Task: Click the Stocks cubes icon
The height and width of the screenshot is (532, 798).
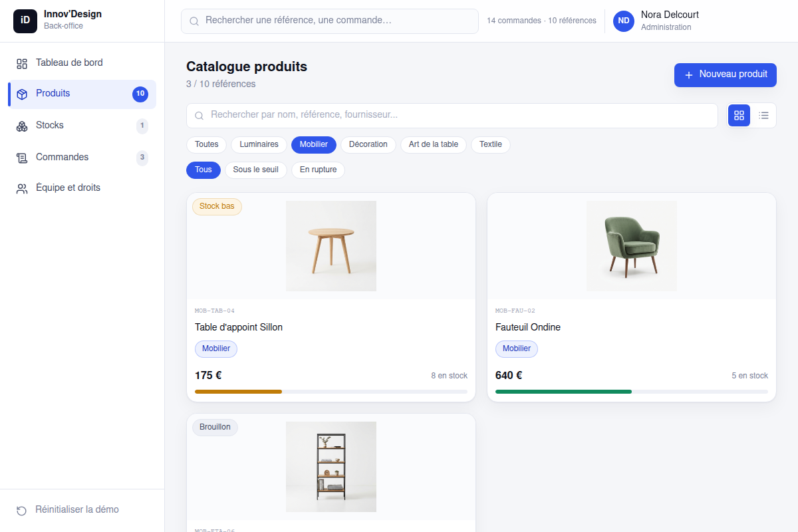Action: [x=22, y=126]
